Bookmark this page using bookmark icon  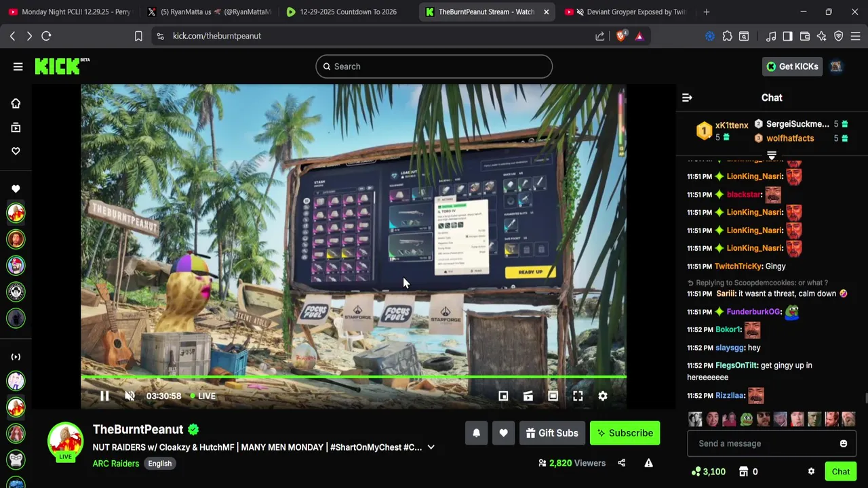click(x=138, y=36)
